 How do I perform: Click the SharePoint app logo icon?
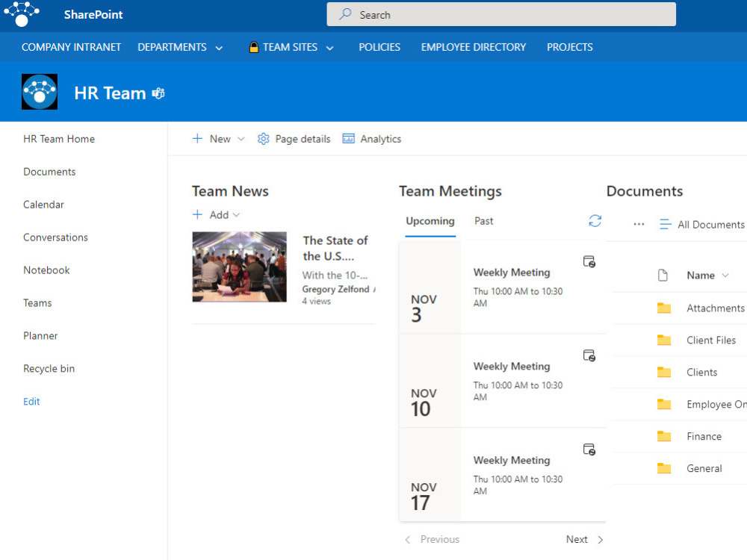tap(22, 13)
